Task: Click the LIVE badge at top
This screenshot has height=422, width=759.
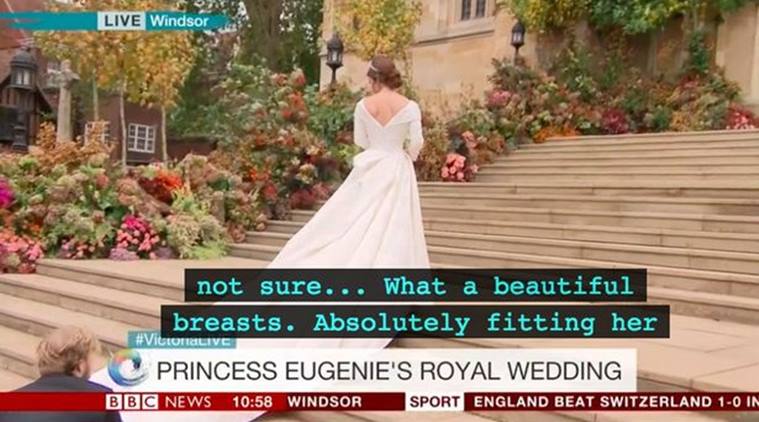Action: point(121,21)
